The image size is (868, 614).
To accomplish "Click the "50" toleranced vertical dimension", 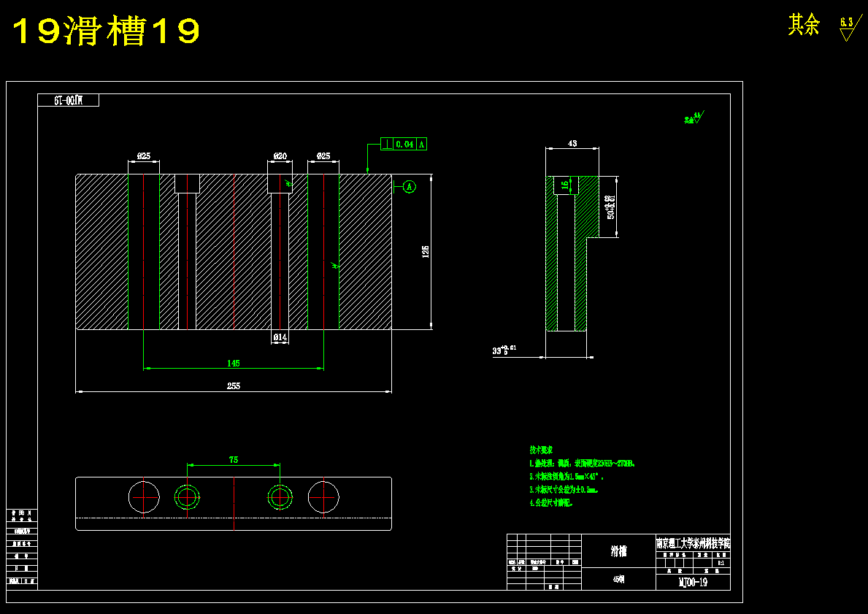I will (x=610, y=207).
